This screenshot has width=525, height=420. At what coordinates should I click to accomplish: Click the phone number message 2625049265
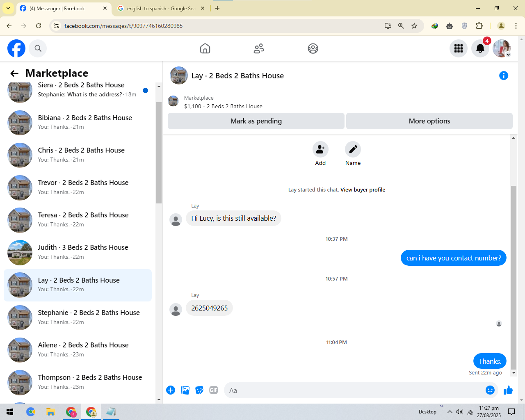coord(209,308)
